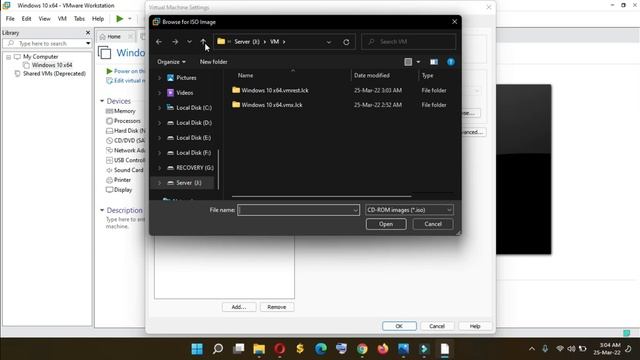The width and height of the screenshot is (640, 360).
Task: Collapse the Devices section
Action: pos(102,101)
